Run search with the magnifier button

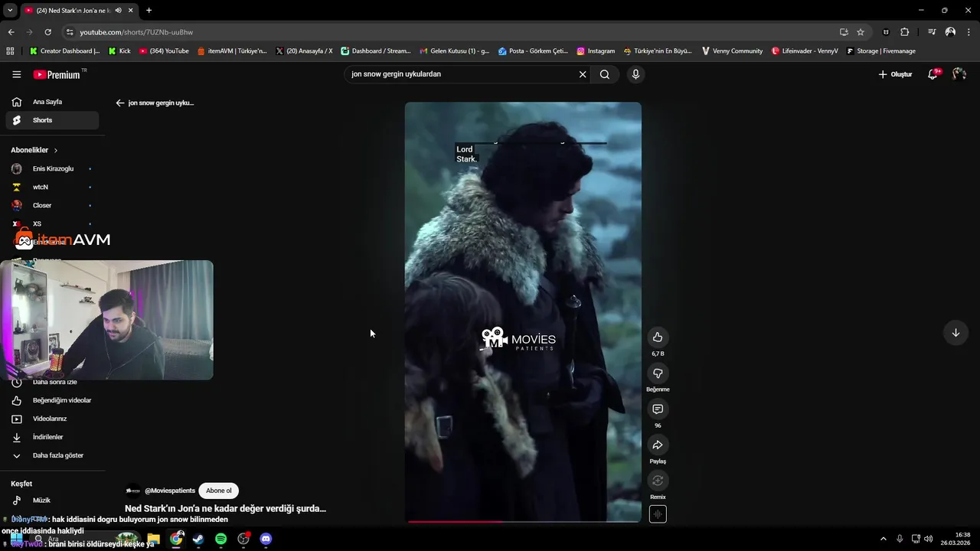pos(605,74)
